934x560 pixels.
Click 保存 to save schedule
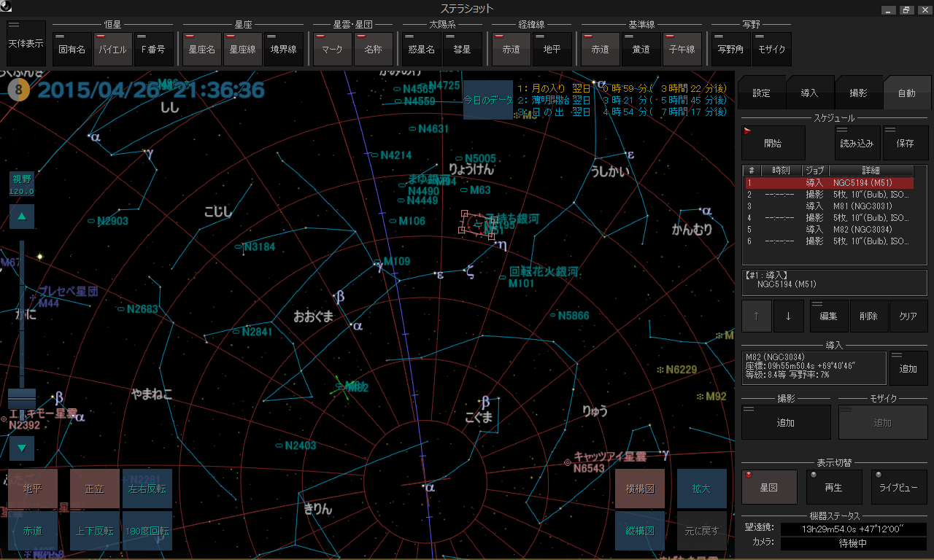coord(905,143)
